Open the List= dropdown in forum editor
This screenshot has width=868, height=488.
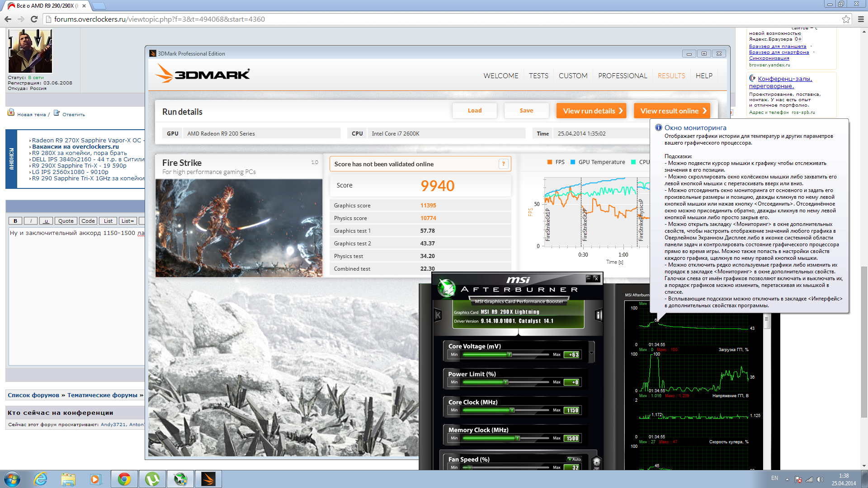click(x=127, y=221)
